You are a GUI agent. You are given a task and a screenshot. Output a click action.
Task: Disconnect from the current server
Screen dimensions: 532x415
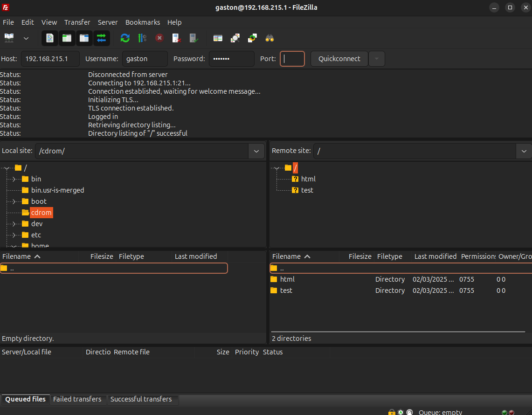(x=176, y=38)
